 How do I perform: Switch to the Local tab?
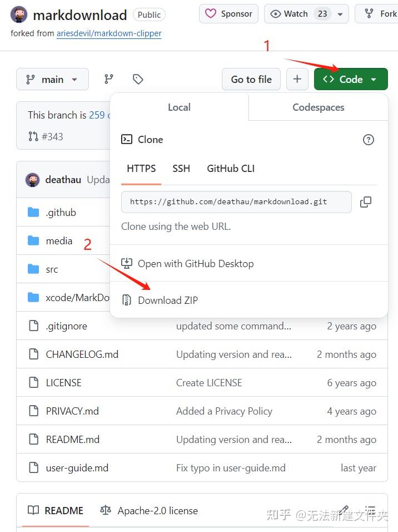click(180, 107)
